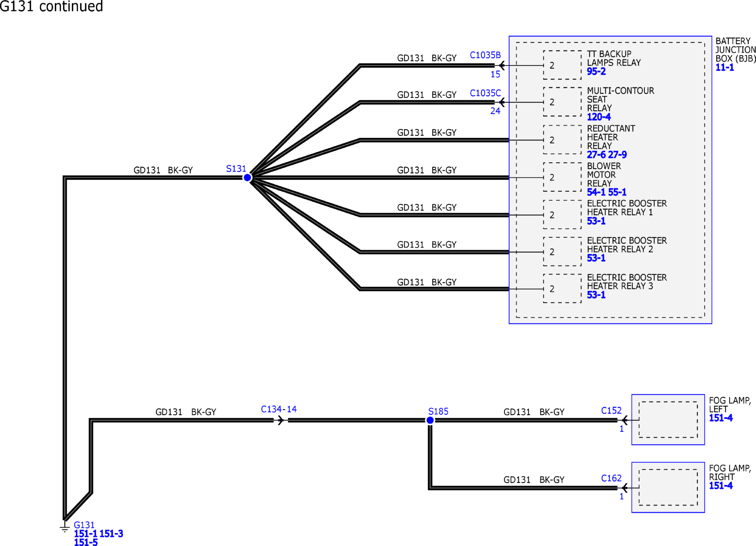Click connector label C1035B

click(x=485, y=55)
